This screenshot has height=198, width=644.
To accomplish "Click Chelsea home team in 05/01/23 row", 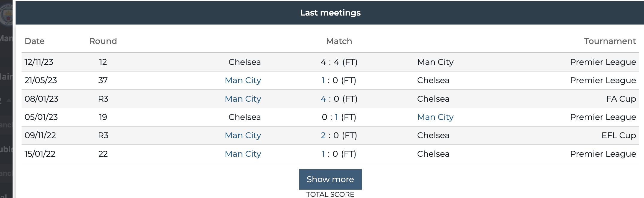I will click(244, 117).
